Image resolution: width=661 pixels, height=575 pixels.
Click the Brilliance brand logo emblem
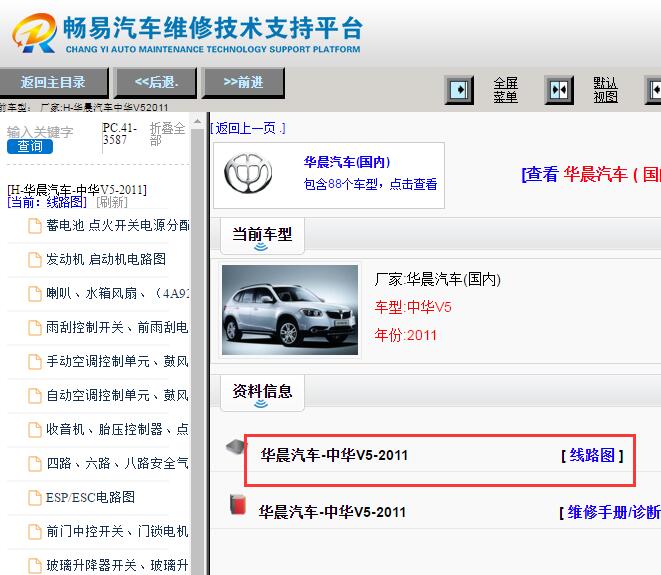[x=248, y=173]
